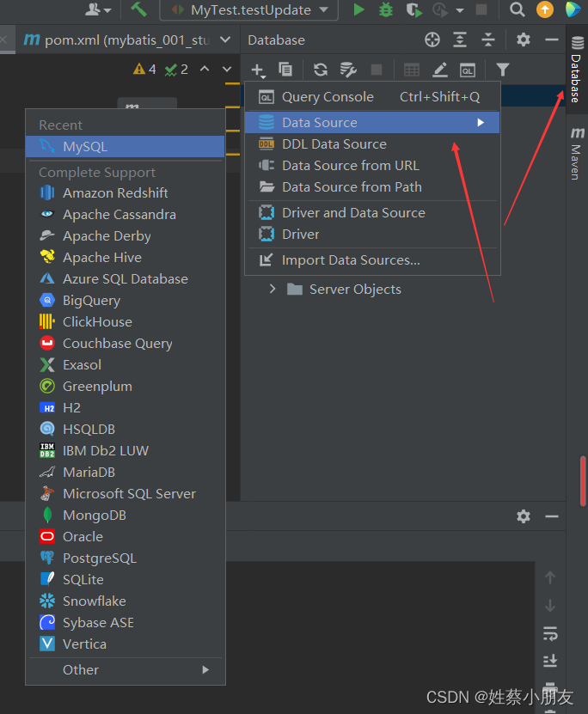Open the profiler run options dropdown arrow

pos(460,10)
